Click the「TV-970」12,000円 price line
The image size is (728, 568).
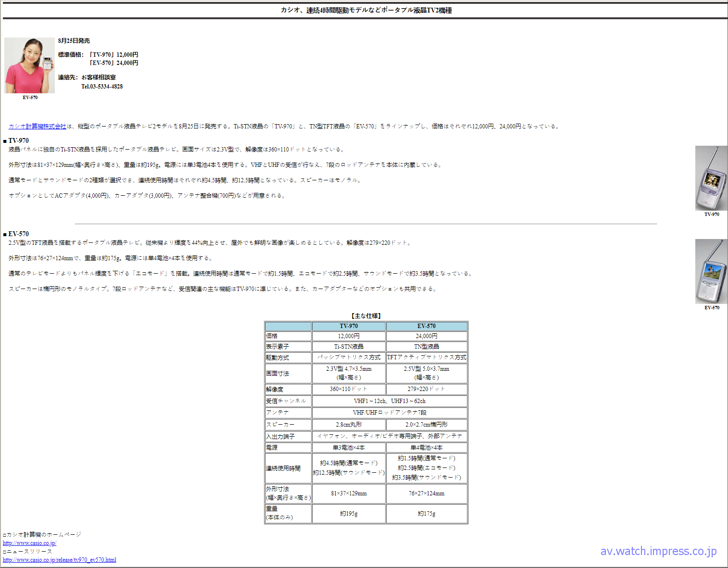coord(113,55)
